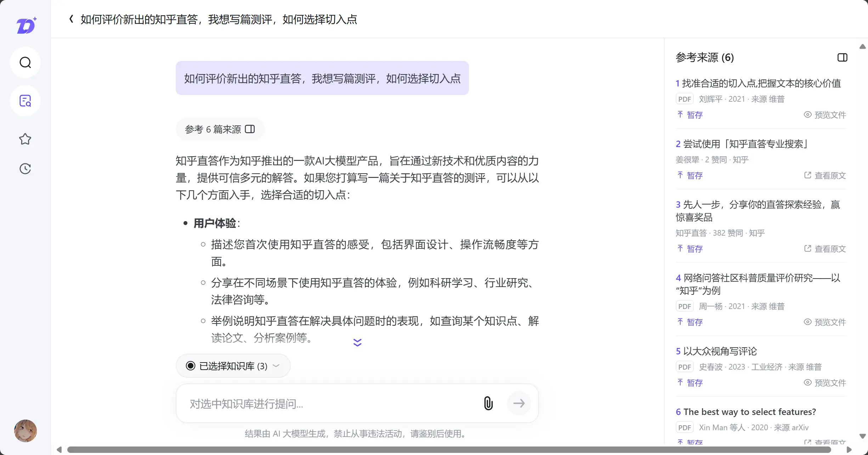The image size is (868, 455).
Task: Click 查看原文 for source 3 382 赞同
Action: coord(825,249)
